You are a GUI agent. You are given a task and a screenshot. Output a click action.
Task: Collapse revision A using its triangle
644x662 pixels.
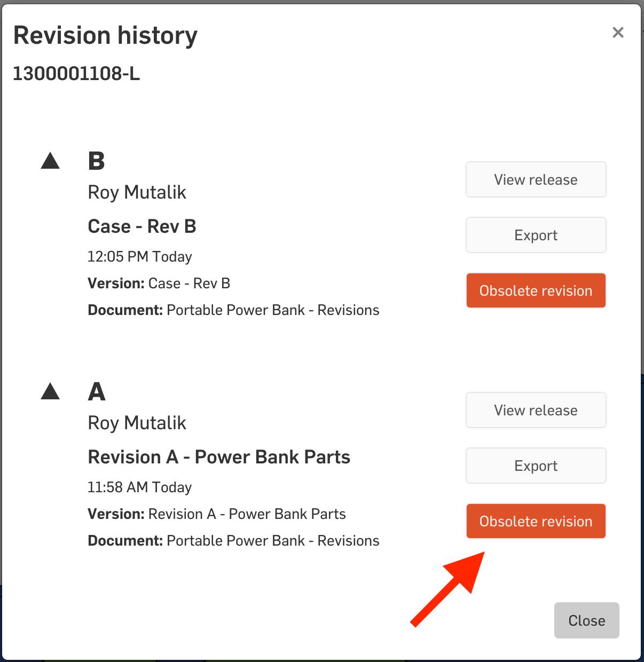tap(50, 391)
